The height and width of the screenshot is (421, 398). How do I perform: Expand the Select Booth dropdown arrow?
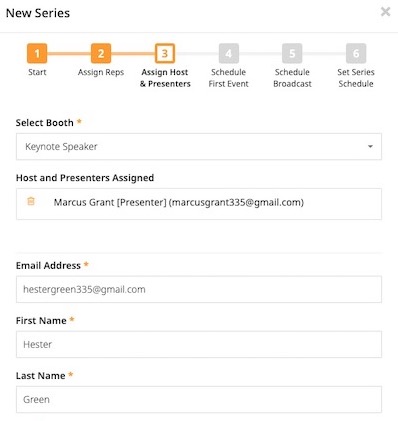click(370, 146)
